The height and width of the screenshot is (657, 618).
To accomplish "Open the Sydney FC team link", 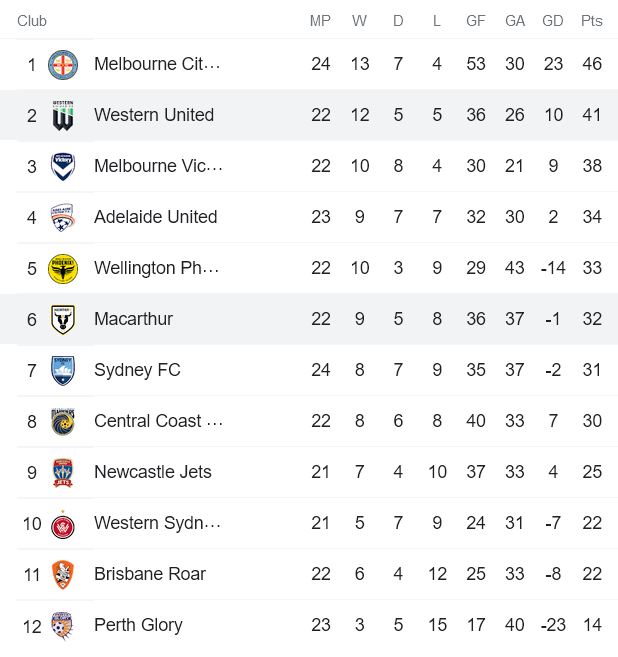I will coord(137,370).
